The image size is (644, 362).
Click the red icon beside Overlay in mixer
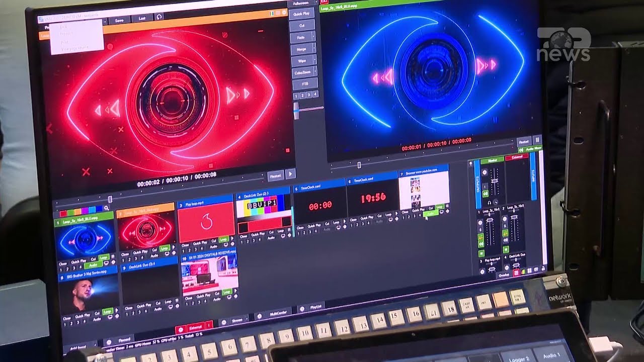[x=516, y=273]
